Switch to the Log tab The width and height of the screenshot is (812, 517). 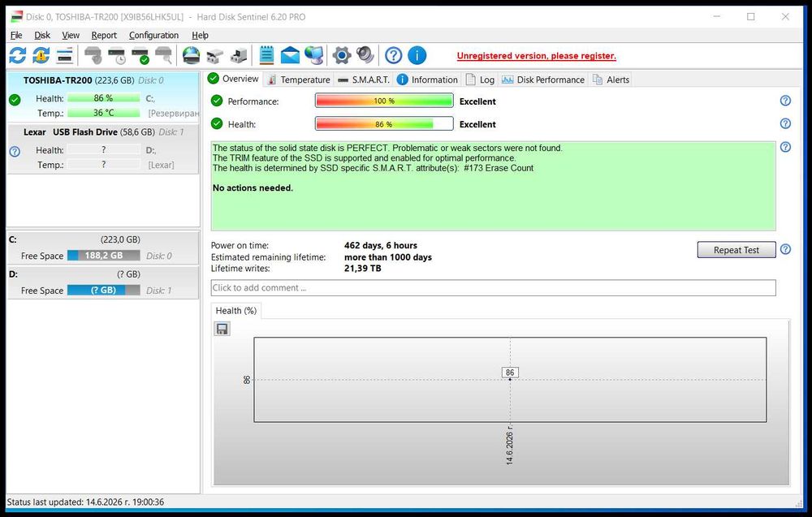tap(480, 80)
